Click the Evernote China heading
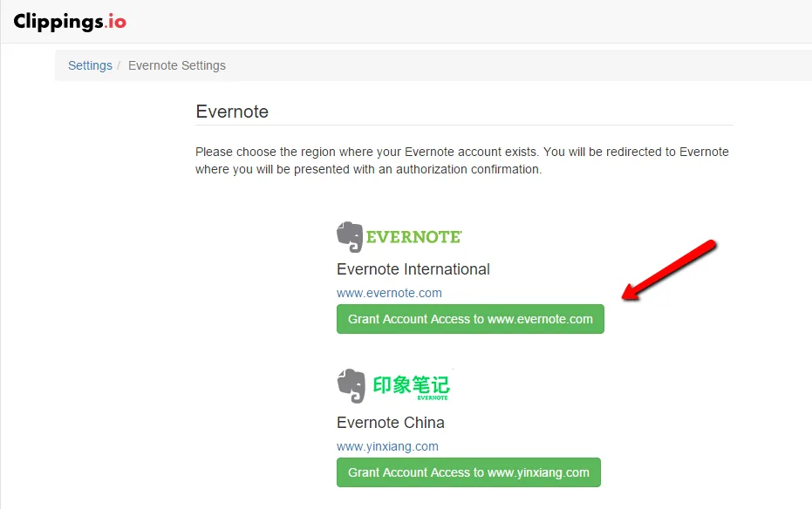This screenshot has width=812, height=509. (391, 423)
